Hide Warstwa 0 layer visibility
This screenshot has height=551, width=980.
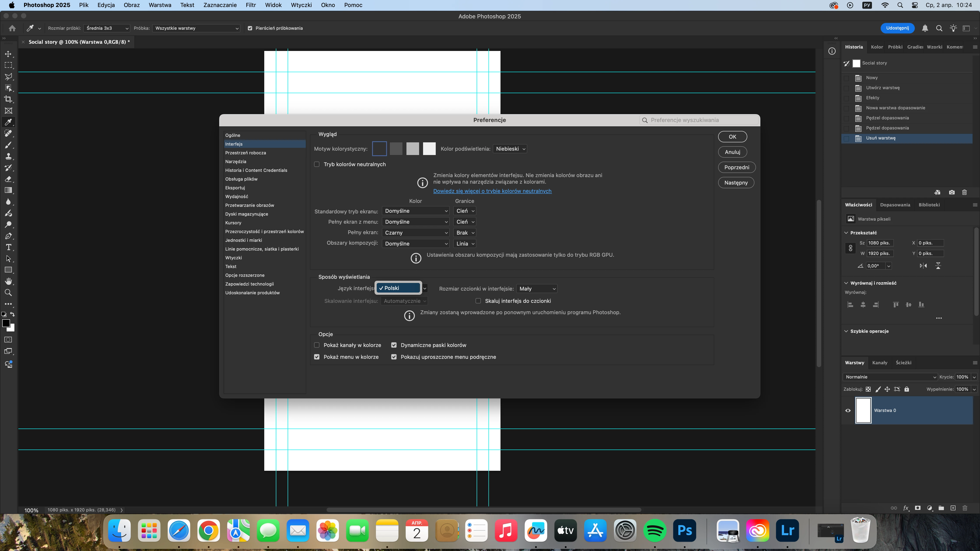point(848,410)
